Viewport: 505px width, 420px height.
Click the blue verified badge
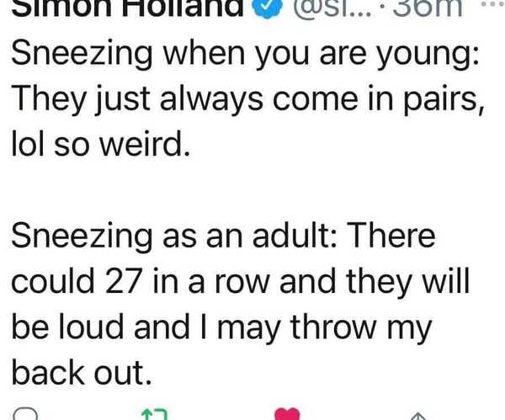click(259, 8)
